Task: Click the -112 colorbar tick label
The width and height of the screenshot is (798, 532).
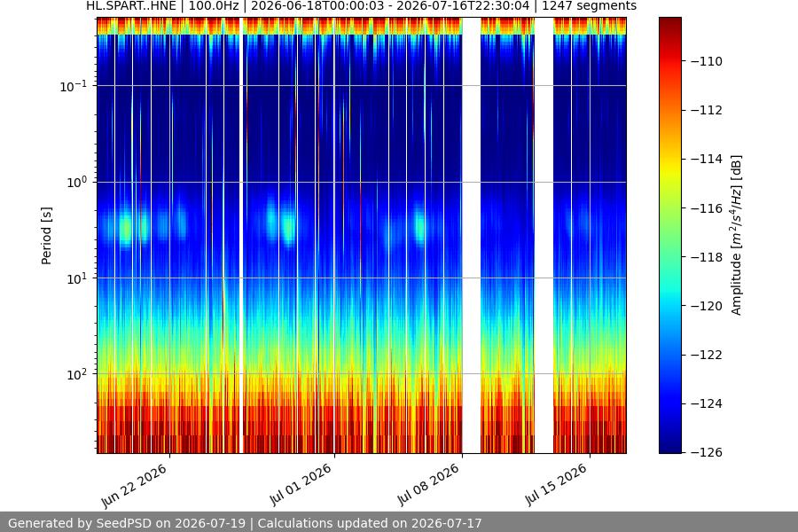Action: pos(707,111)
